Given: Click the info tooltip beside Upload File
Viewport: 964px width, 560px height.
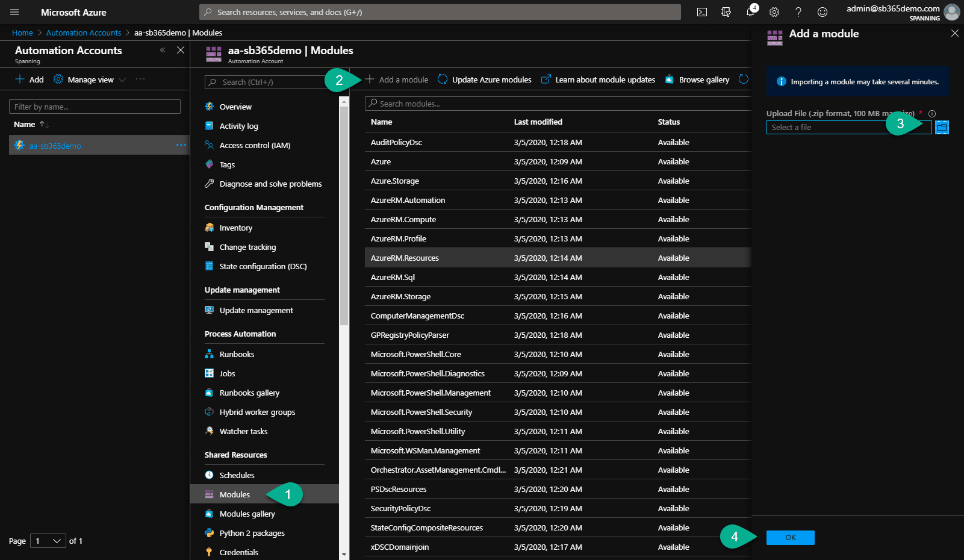Looking at the screenshot, I should coord(931,112).
